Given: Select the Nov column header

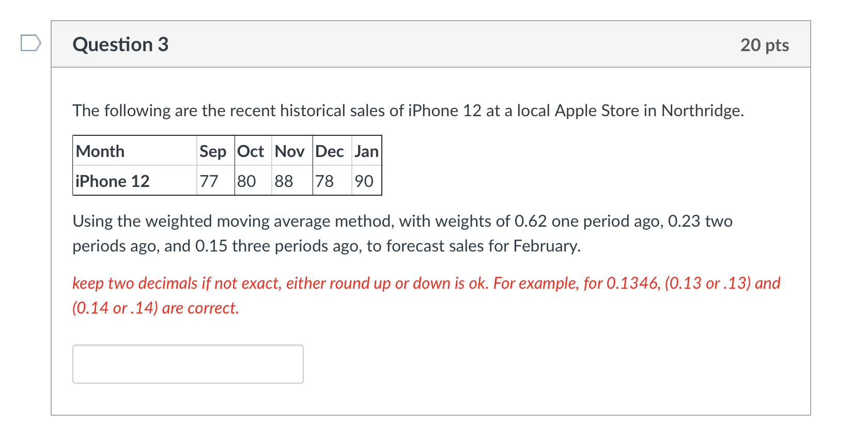Looking at the screenshot, I should [x=289, y=151].
